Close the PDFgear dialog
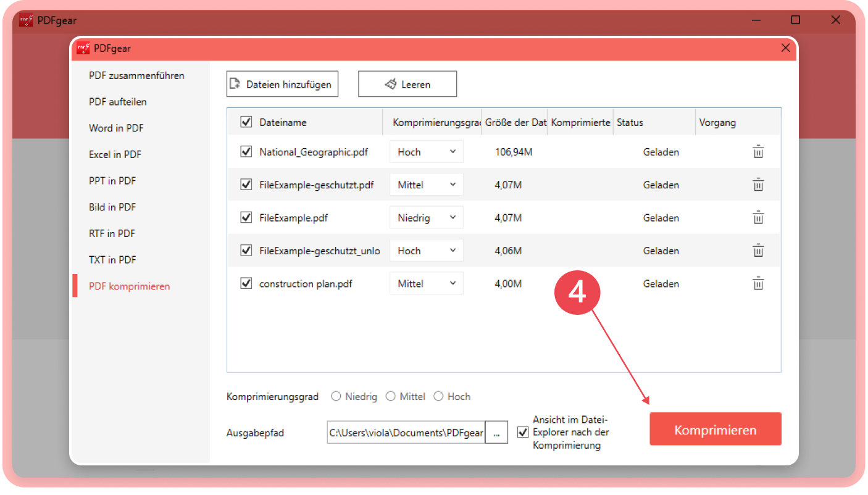The image size is (868, 495). point(785,48)
